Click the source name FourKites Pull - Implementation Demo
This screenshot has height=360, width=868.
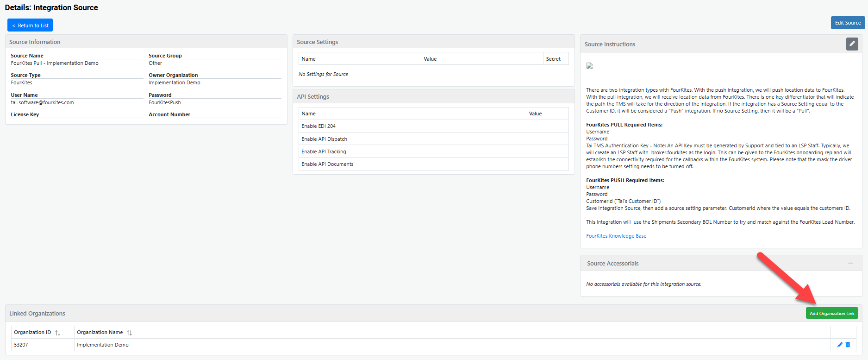tap(55, 63)
